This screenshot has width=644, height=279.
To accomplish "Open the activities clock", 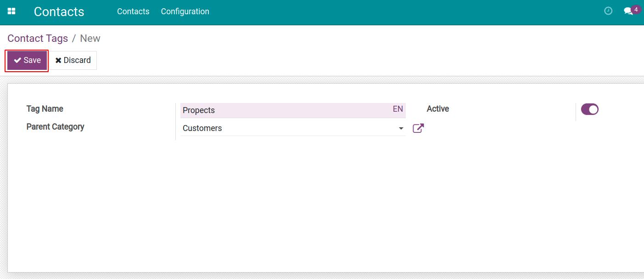I will [x=608, y=11].
